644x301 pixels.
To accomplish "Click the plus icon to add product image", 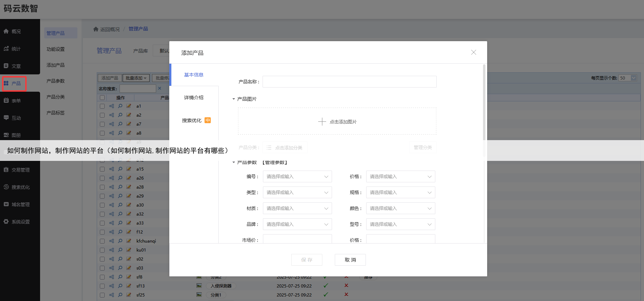I will point(322,122).
